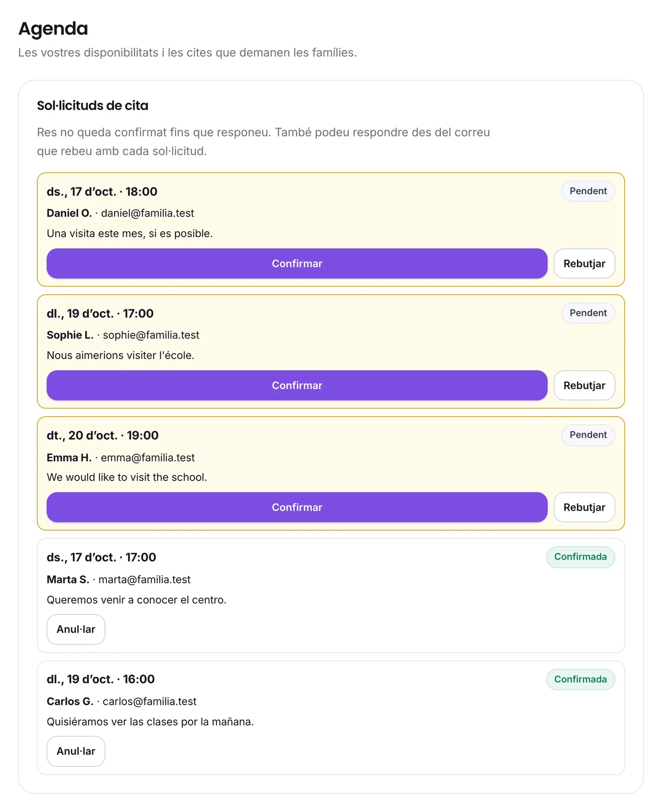Confirm Daniel O.'s appointment request

(x=297, y=263)
